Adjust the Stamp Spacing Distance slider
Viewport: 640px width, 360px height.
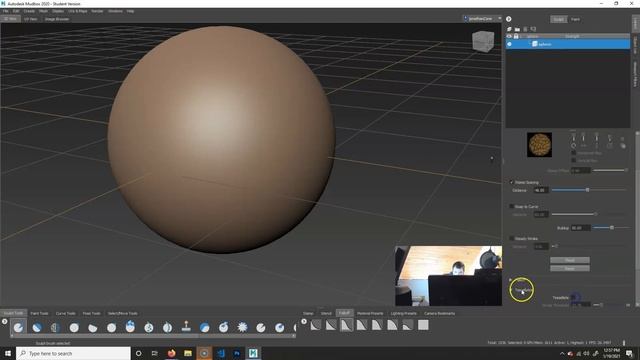588,190
